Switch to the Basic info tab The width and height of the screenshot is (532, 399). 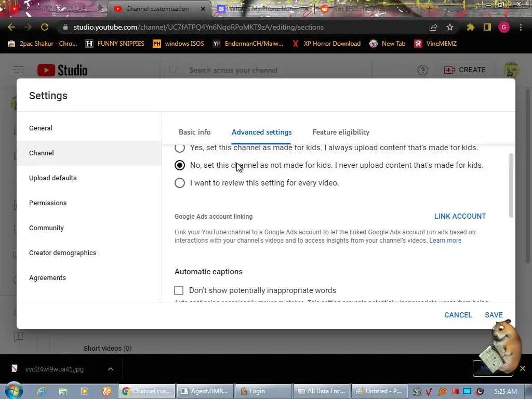(x=194, y=132)
